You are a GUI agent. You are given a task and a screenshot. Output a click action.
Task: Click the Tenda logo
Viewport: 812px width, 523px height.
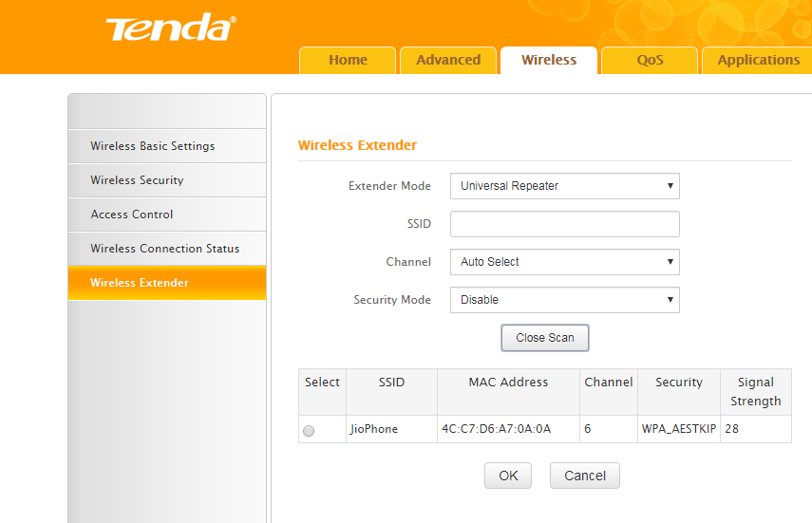click(171, 28)
